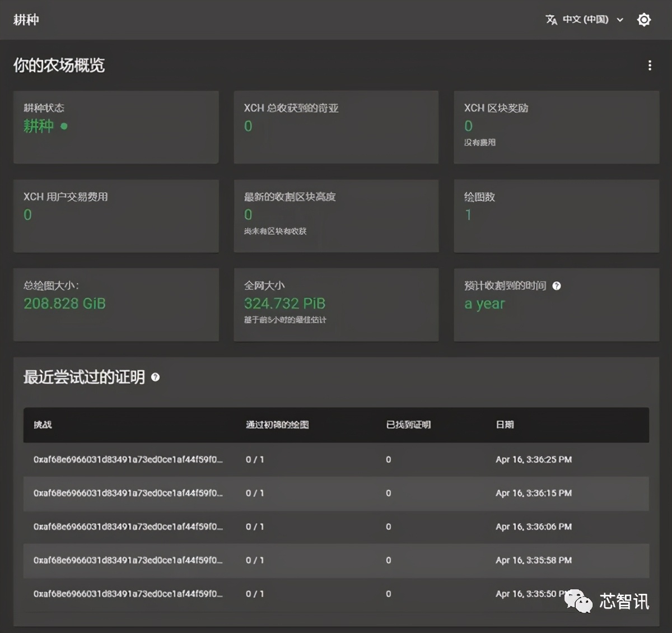Click the XCH 区块奖励 card

[x=556, y=127]
